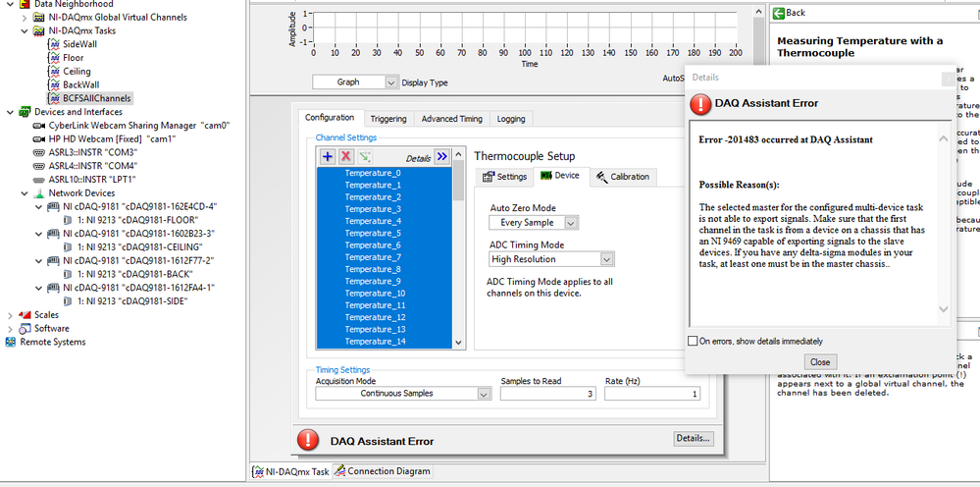Click the CyberLink Webcam camera icon
980x487 pixels.
(39, 125)
